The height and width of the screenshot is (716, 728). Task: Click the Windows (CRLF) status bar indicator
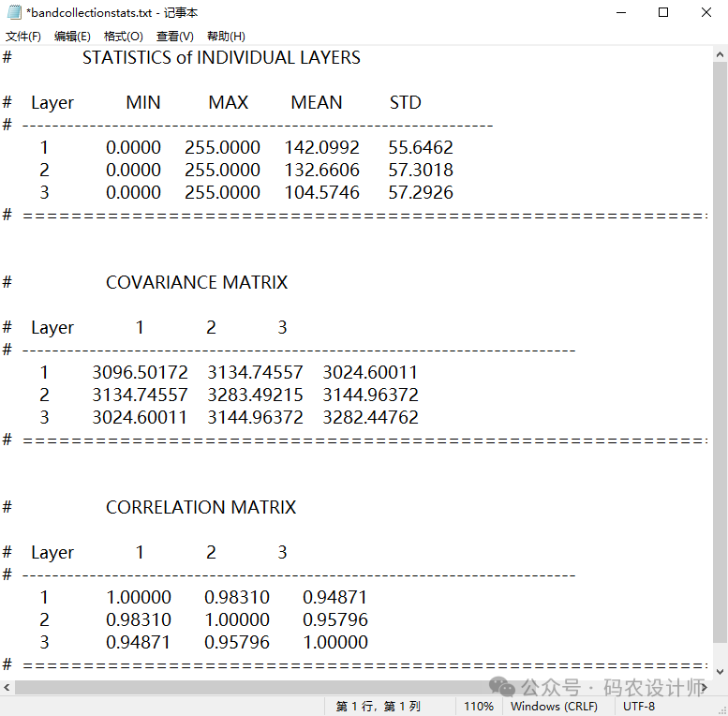(554, 706)
